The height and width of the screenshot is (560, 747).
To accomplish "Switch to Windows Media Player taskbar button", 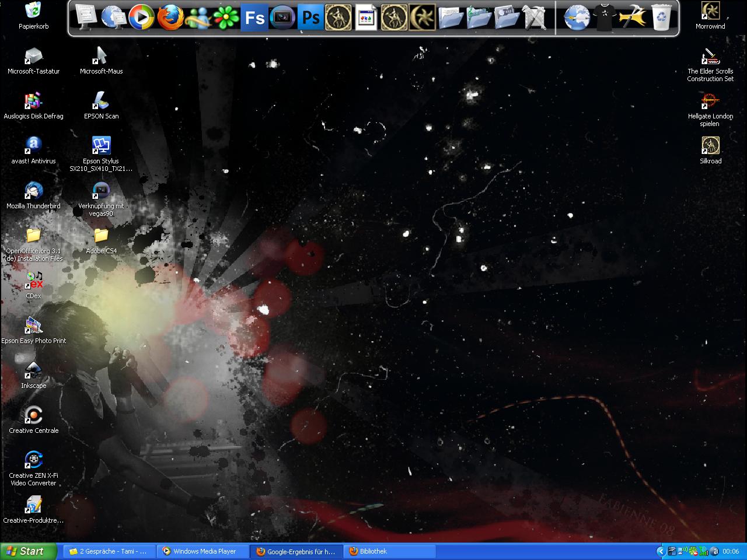I will point(204,551).
